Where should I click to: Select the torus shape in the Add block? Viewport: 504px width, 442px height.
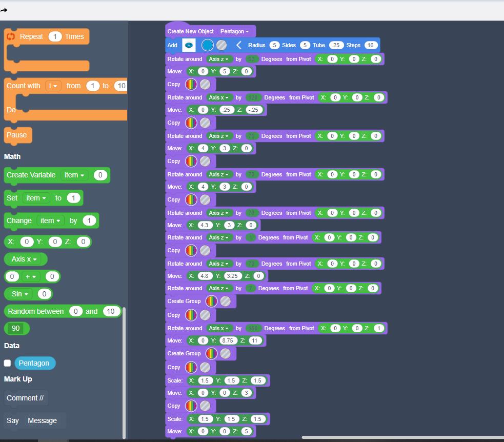pyautogui.click(x=189, y=45)
